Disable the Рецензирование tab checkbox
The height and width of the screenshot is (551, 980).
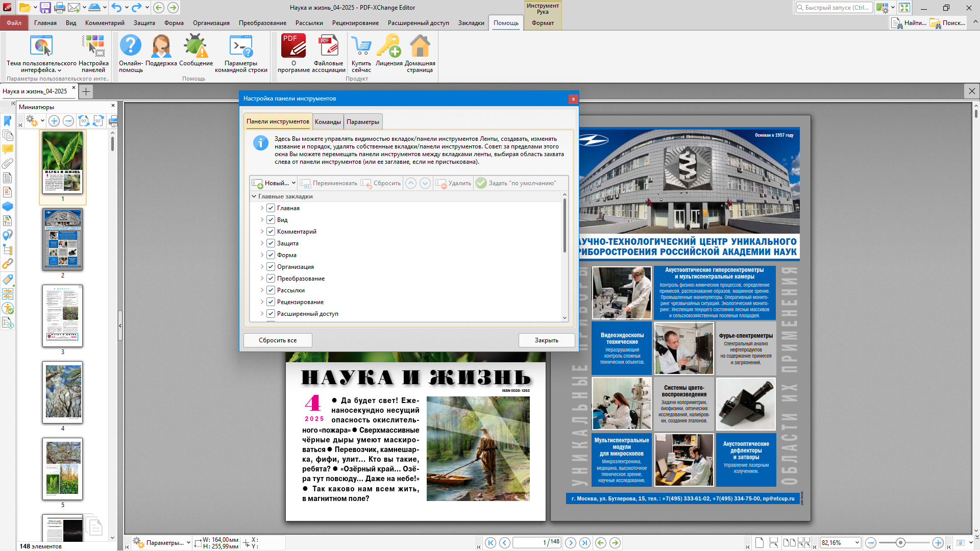coord(271,302)
